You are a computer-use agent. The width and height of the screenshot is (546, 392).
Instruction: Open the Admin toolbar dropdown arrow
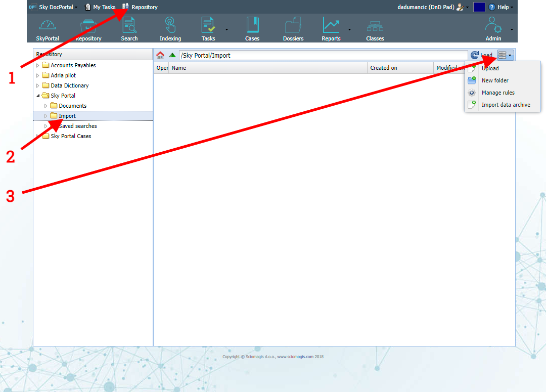point(512,30)
